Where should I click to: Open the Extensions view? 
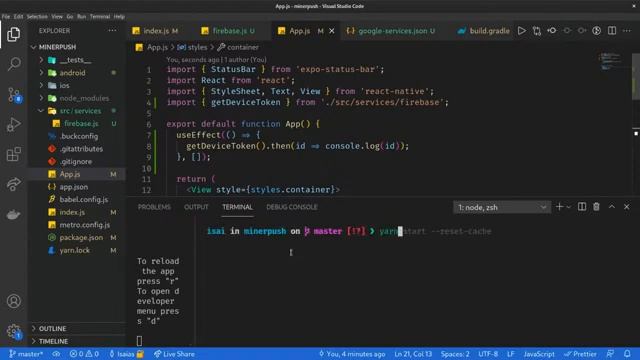coord(13,154)
